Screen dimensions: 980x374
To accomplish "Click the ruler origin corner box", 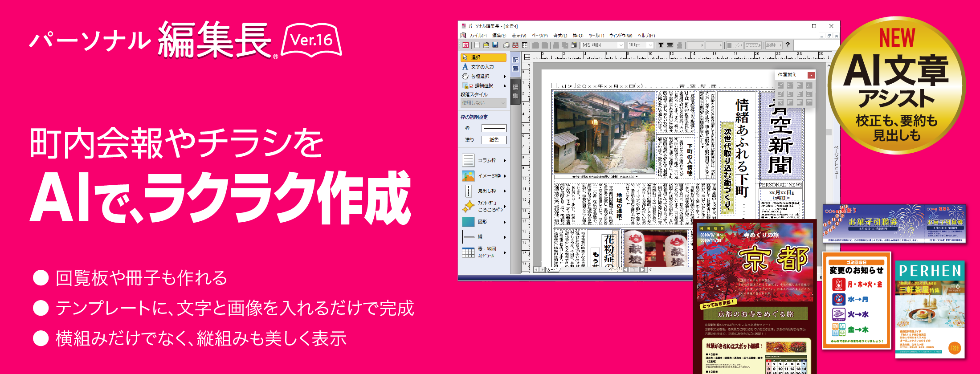I will 527,57.
